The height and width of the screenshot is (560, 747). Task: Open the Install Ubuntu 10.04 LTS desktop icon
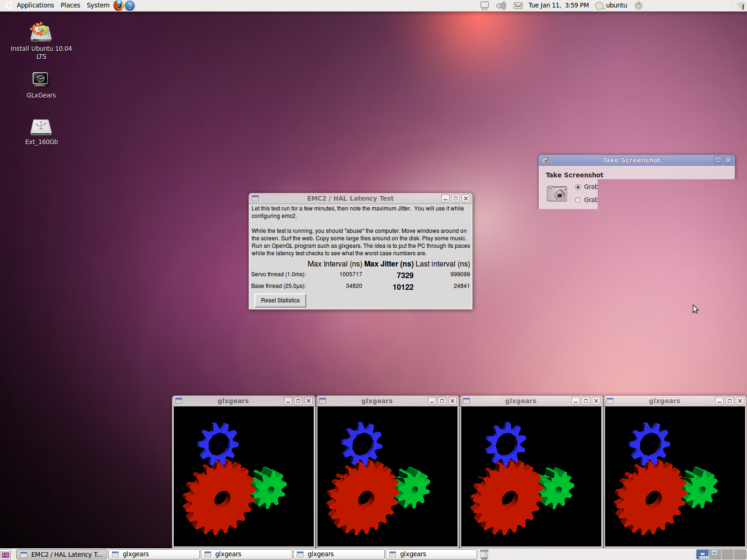[41, 41]
